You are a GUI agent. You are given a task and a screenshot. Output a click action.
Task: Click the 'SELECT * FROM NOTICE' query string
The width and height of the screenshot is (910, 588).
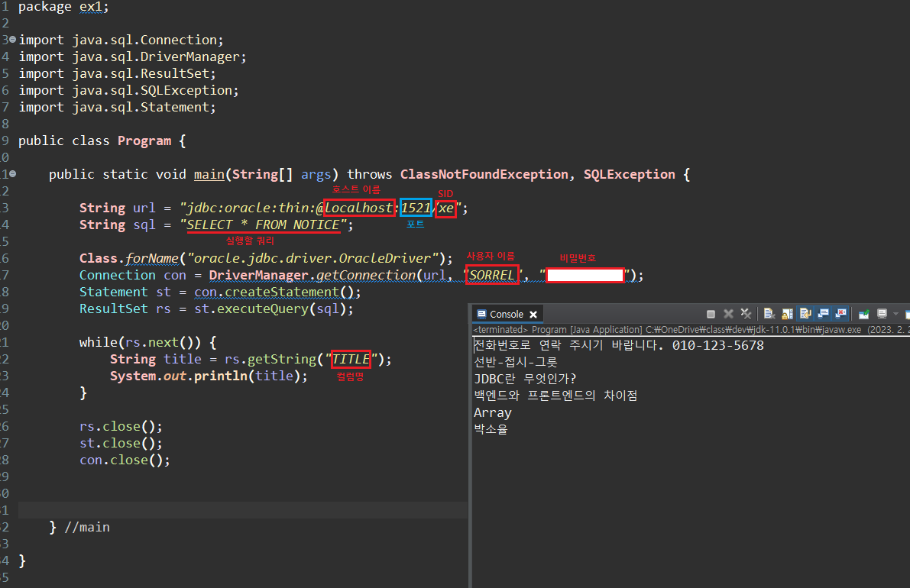click(x=263, y=225)
